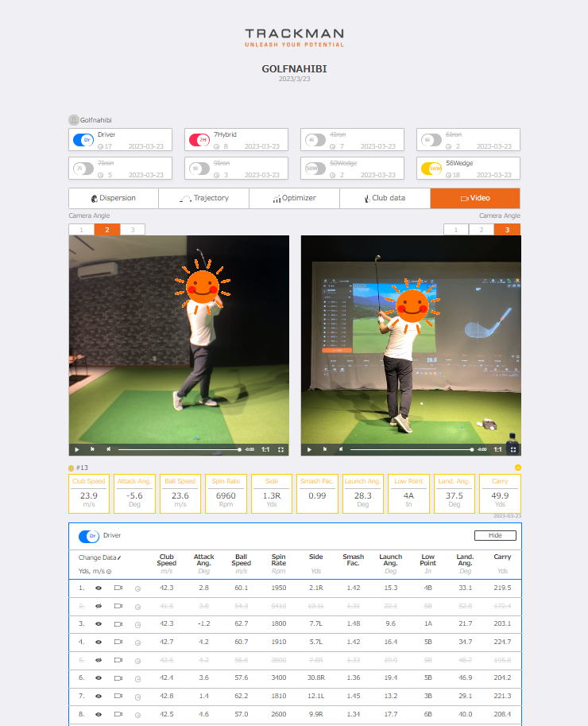The height and width of the screenshot is (726, 588).
Task: Click the Golfnahibi user avatar
Action: 74,120
